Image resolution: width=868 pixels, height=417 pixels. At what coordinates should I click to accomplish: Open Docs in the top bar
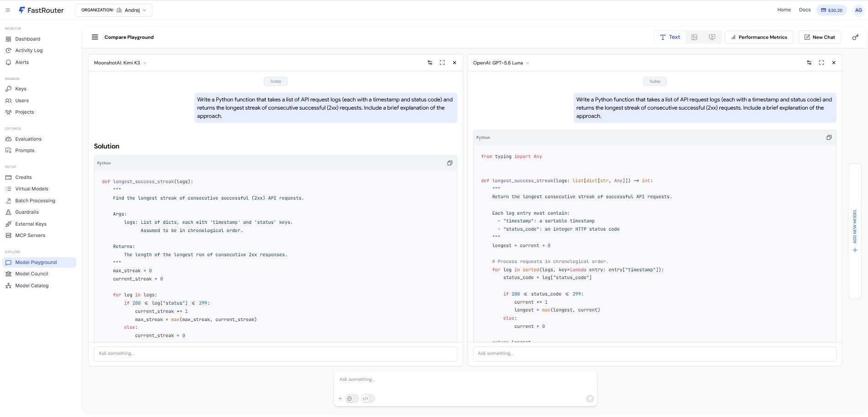click(805, 10)
